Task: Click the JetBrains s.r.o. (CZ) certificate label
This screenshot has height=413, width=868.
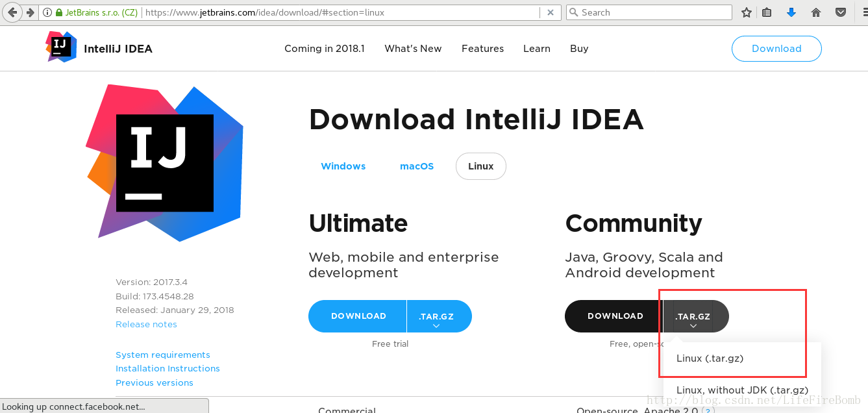Action: coord(101,12)
